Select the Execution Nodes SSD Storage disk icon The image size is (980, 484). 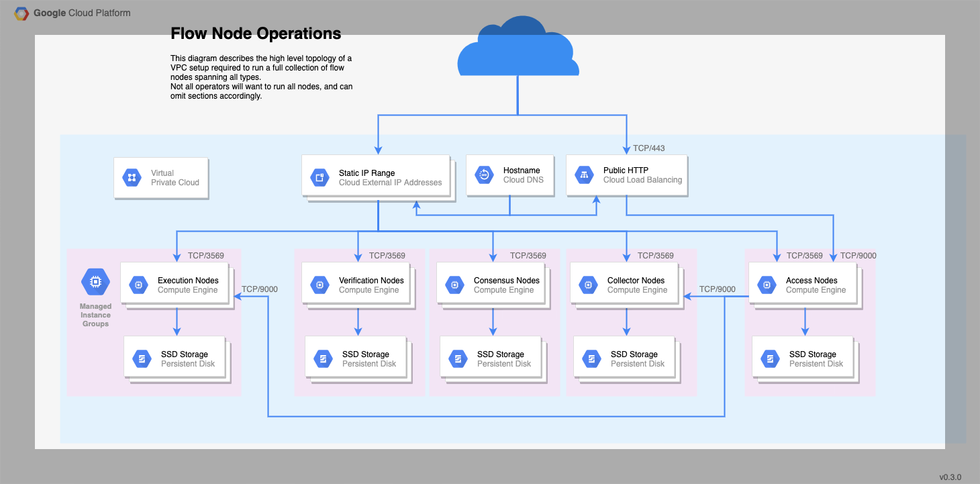(141, 358)
